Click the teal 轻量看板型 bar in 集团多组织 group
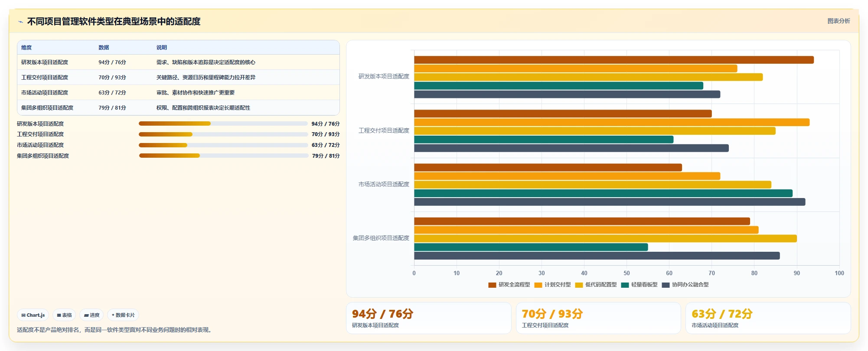The height and width of the screenshot is (351, 868). click(x=531, y=247)
